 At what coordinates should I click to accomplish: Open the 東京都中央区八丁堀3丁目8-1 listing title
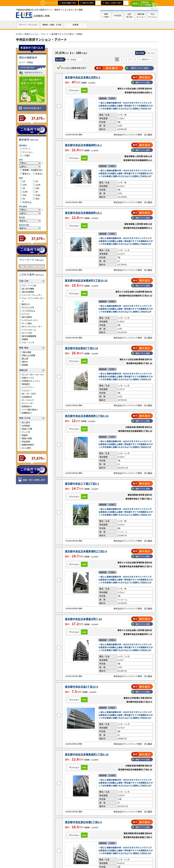[x=82, y=483]
